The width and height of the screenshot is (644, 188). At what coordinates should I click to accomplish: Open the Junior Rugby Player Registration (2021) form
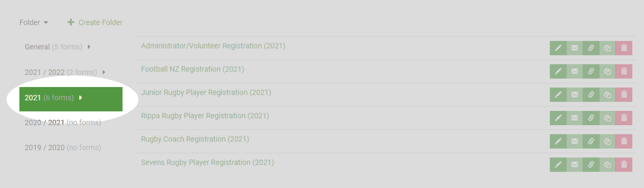pos(206,93)
